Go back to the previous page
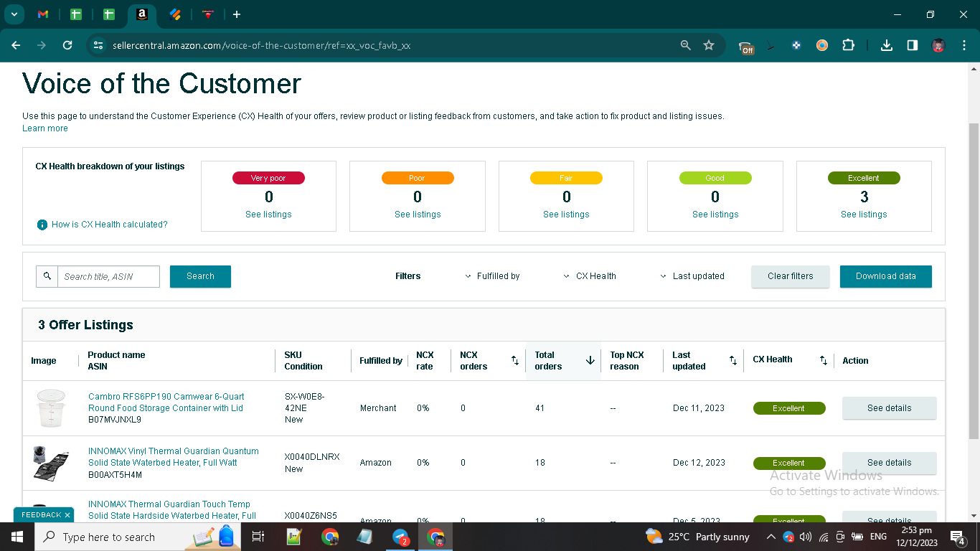Image resolution: width=980 pixels, height=551 pixels. 16,45
